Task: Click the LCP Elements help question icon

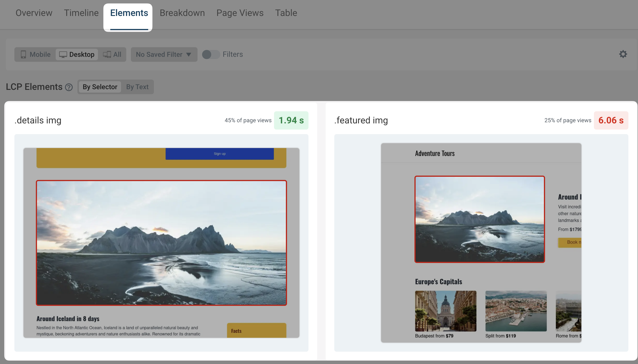Action: pos(69,87)
